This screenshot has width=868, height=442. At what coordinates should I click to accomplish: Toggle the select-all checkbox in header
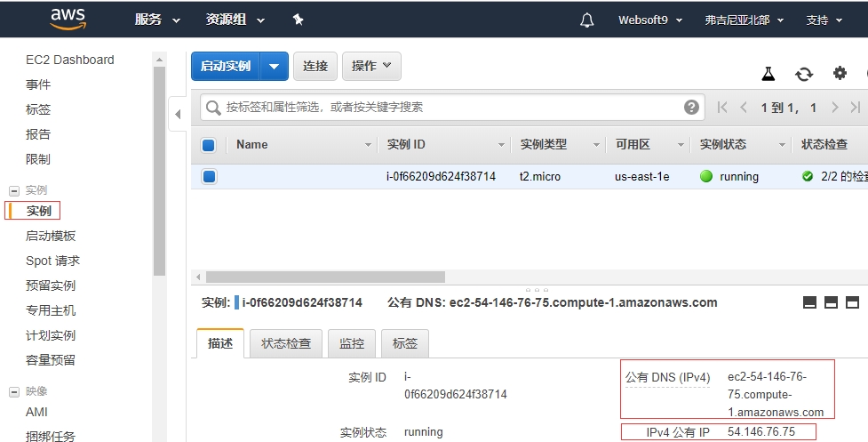pyautogui.click(x=209, y=145)
